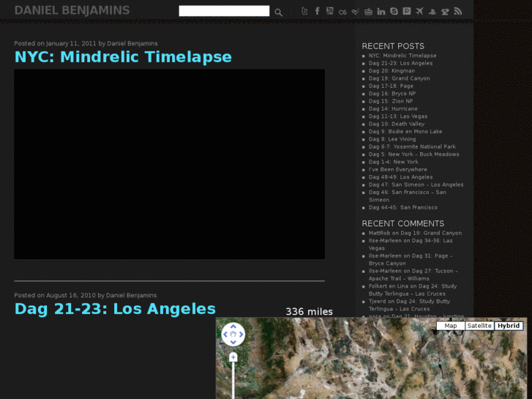Open recent post Dag 44-45: San Francisco
The width and height of the screenshot is (532, 399).
point(402,207)
